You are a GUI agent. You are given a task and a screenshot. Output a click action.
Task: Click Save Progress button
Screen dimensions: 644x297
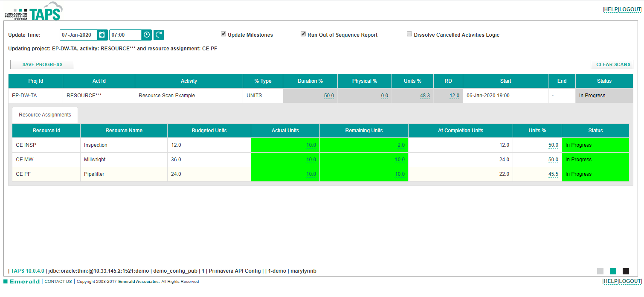42,64
